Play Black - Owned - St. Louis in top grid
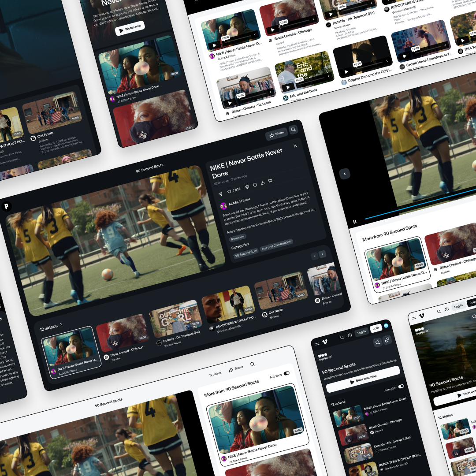The width and height of the screenshot is (476, 476). click(x=230, y=103)
